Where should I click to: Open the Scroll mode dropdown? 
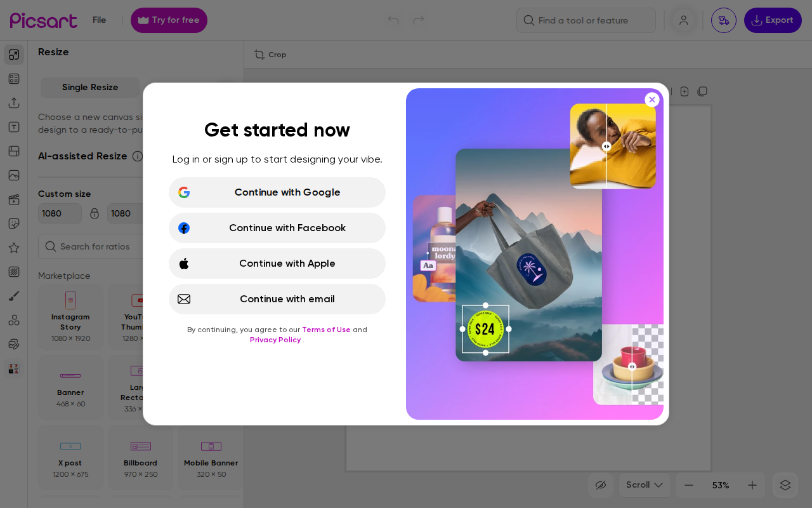(644, 485)
